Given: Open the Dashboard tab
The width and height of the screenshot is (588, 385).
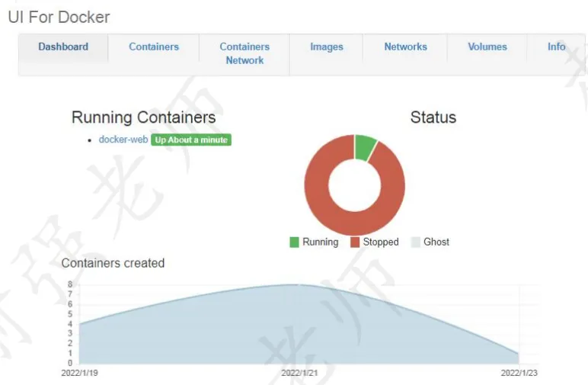Looking at the screenshot, I should pyautogui.click(x=63, y=47).
